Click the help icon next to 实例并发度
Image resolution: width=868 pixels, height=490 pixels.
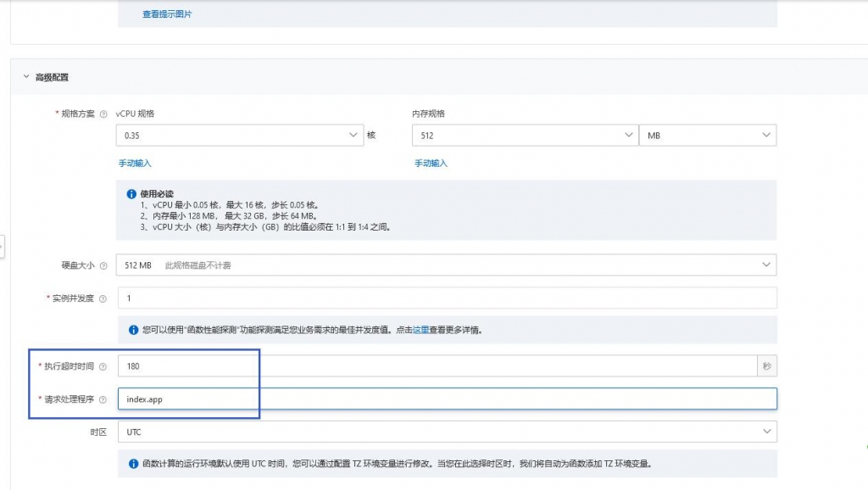tap(103, 299)
